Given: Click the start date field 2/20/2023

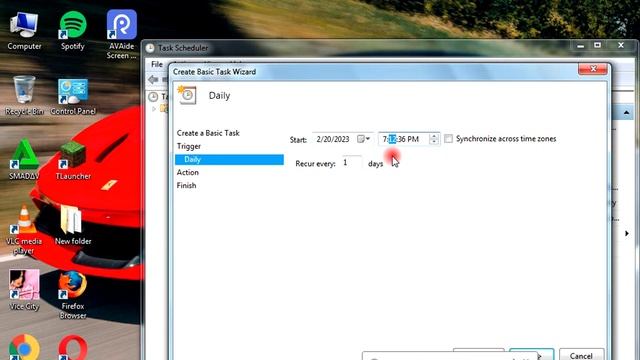Looking at the screenshot, I should point(333,139).
